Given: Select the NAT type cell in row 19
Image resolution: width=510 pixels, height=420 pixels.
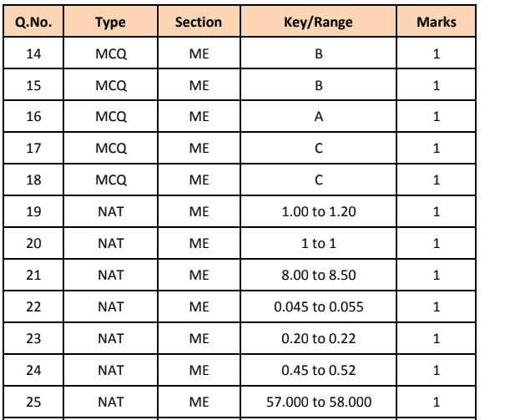Looking at the screenshot, I should pyautogui.click(x=110, y=211).
